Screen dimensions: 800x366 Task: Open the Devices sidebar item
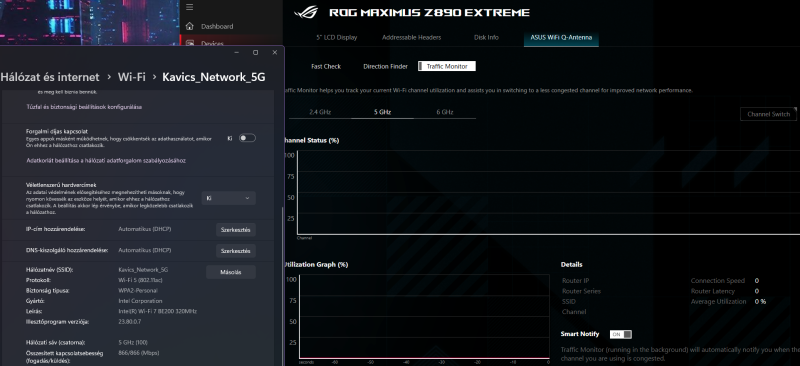coord(212,44)
